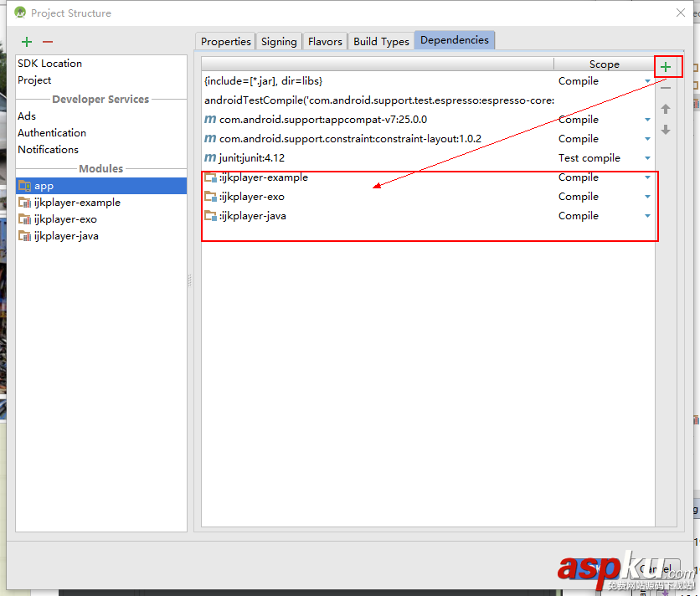The height and width of the screenshot is (596, 700).
Task: Switch to the Build Types tab
Action: point(381,40)
